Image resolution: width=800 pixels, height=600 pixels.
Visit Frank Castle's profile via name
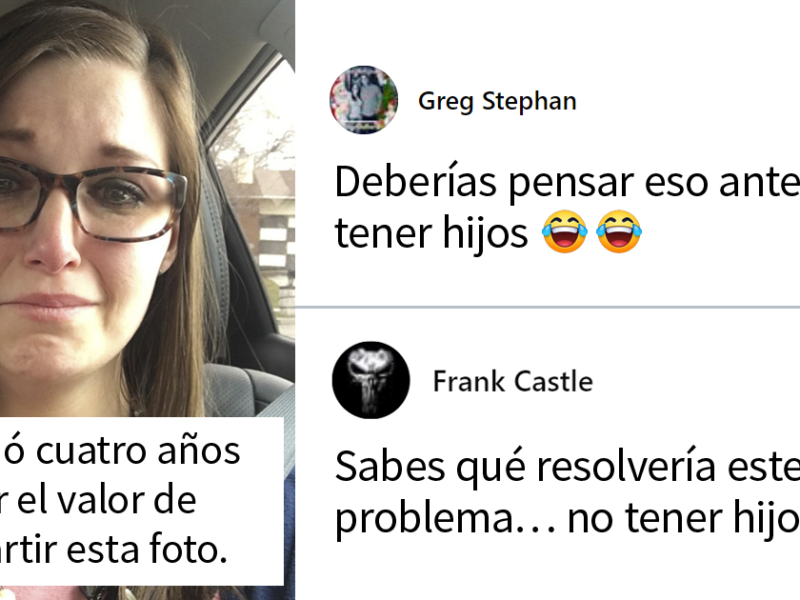(x=513, y=381)
